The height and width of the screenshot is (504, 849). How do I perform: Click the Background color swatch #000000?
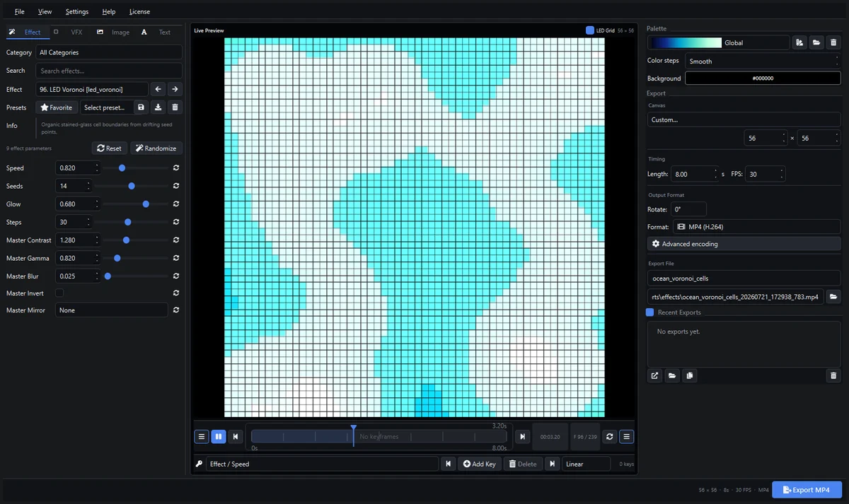(x=763, y=78)
